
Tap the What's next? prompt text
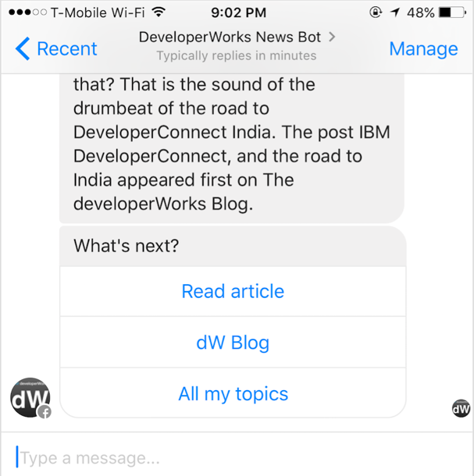coord(126,246)
